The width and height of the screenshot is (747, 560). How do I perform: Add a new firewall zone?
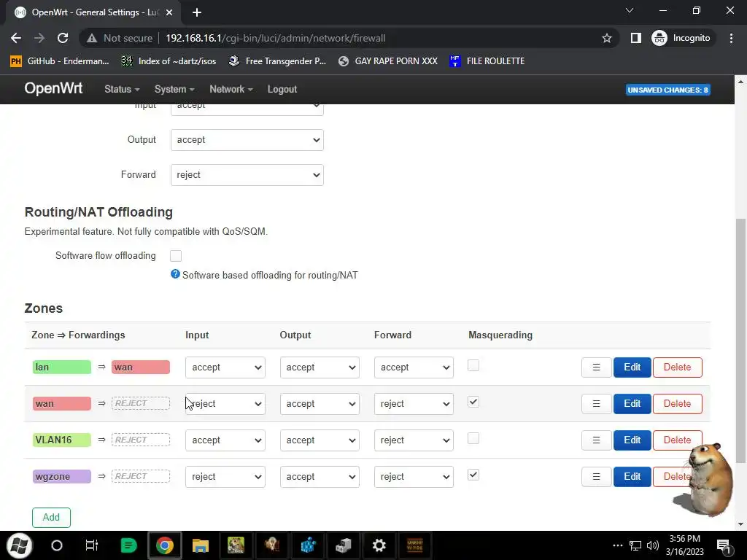pos(52,517)
